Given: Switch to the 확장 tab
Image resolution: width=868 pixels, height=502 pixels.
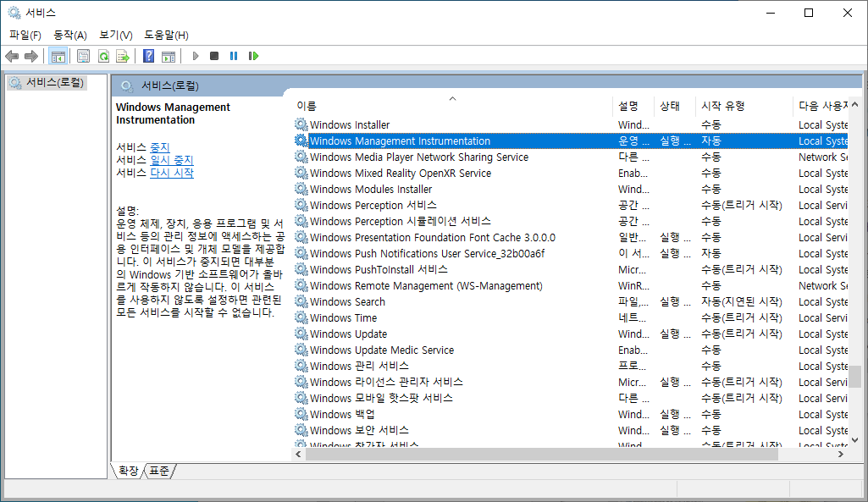Looking at the screenshot, I should (128, 471).
